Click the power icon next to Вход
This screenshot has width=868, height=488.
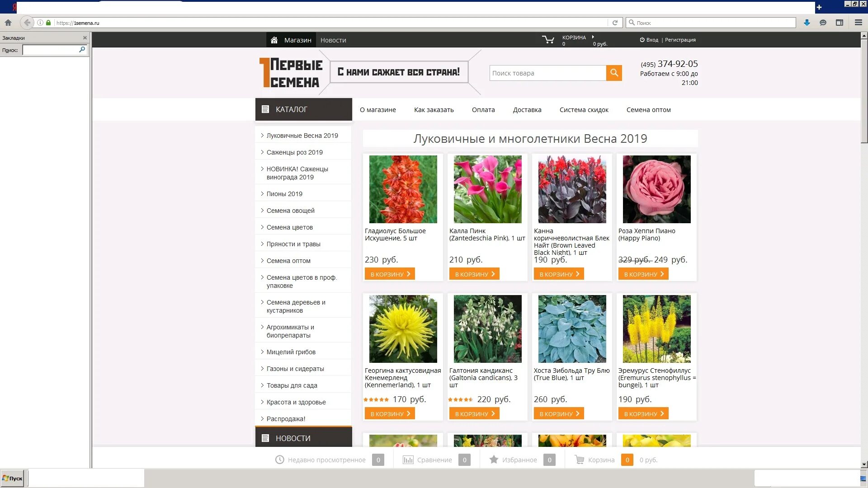pos(642,40)
